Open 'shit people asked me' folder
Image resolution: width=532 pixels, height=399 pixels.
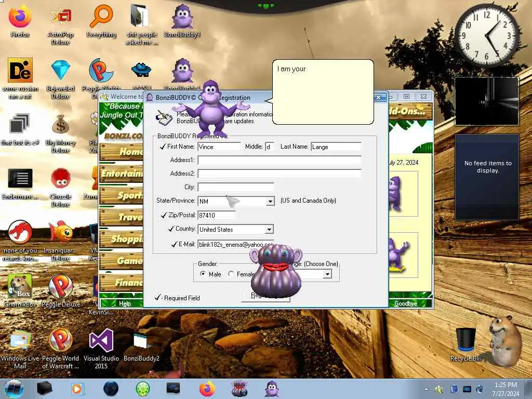(141, 24)
